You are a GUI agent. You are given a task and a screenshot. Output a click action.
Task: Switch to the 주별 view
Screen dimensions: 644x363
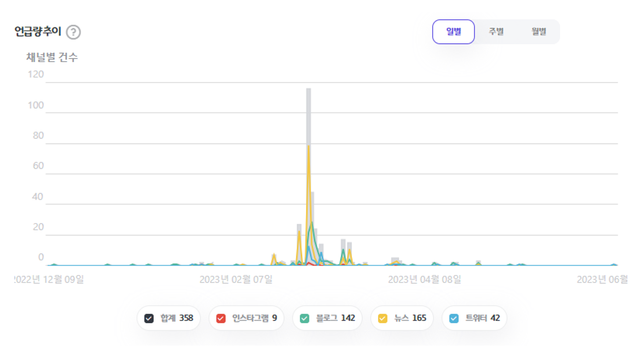click(496, 32)
